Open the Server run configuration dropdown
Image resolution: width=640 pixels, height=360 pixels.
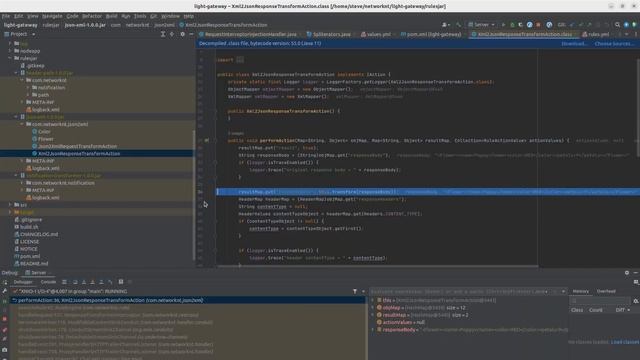(x=481, y=25)
